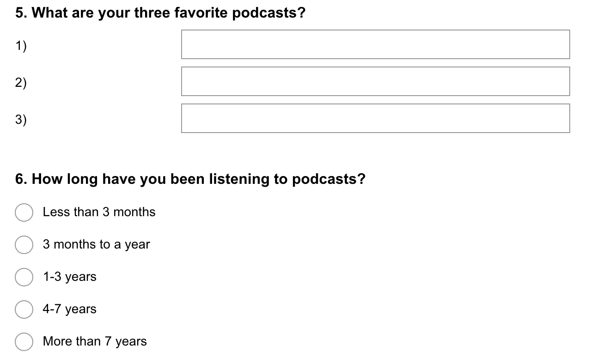This screenshot has width=597, height=364.
Task: Focus the second favorite podcast input box
Action: [376, 81]
